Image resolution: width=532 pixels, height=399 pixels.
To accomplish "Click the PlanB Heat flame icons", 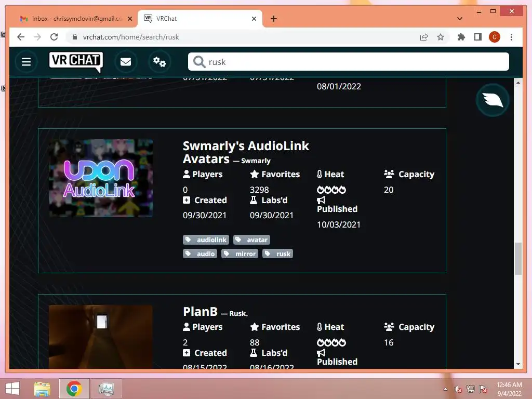I will tap(331, 342).
